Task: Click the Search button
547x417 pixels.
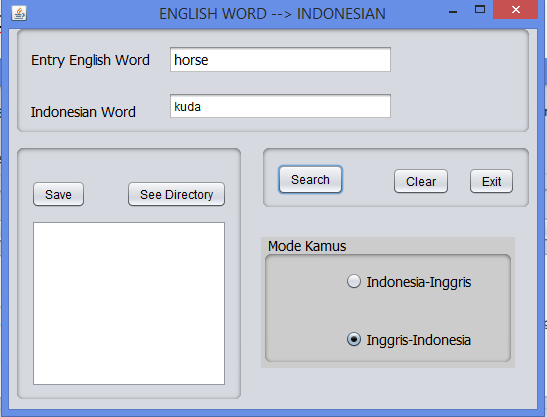Action: point(310,180)
